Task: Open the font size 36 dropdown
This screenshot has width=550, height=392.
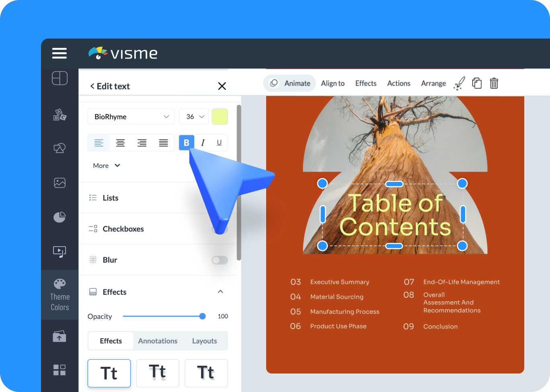Action: [x=194, y=116]
